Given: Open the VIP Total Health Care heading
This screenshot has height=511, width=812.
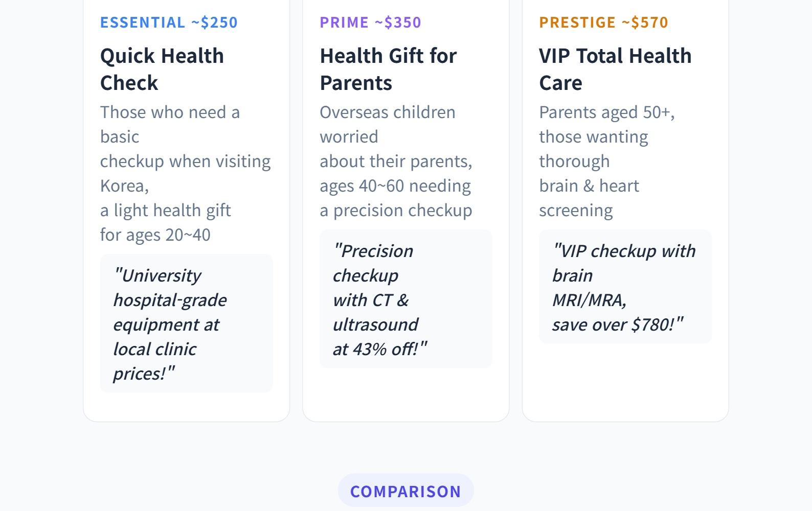Looking at the screenshot, I should click(x=615, y=69).
